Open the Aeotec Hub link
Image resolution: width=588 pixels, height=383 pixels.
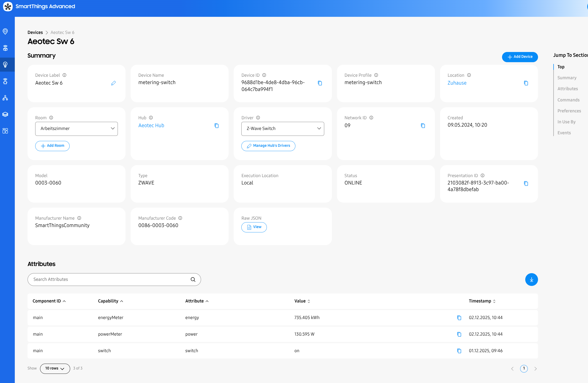[151, 125]
